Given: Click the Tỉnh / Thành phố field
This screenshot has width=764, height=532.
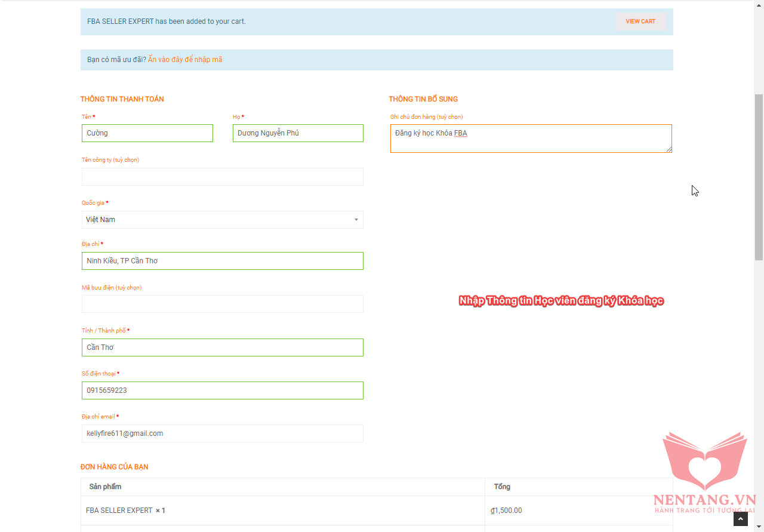Looking at the screenshot, I should [222, 348].
